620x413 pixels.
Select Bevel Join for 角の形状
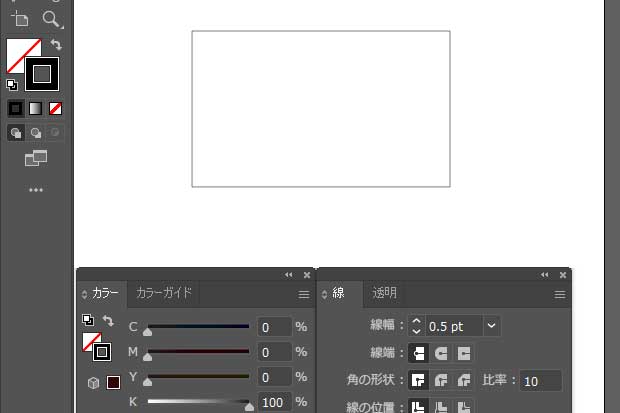coord(464,380)
